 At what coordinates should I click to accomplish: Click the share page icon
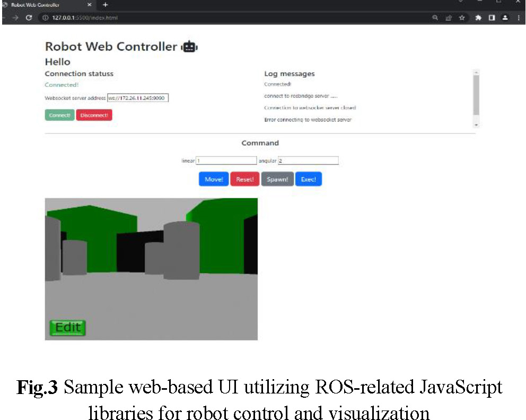point(449,17)
